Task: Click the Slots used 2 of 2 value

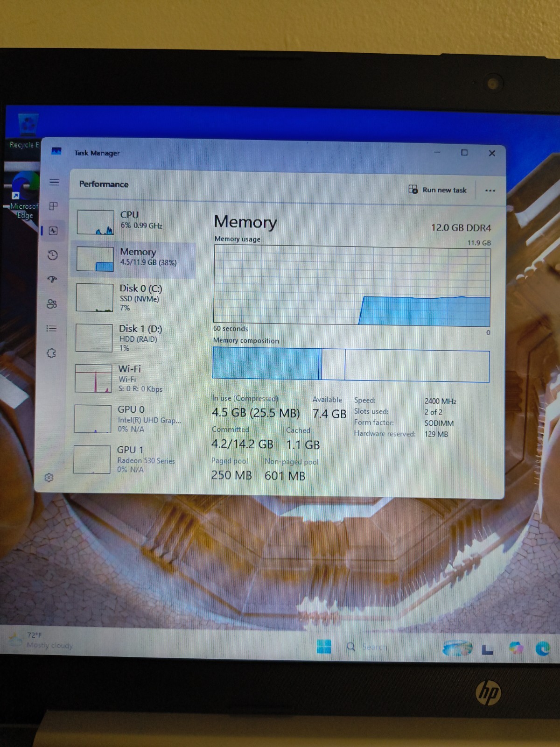Action: coord(433,412)
